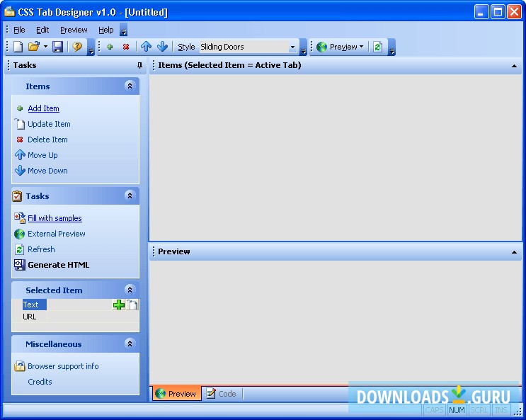Click the Move Up arrow in toolbar
The image size is (526, 420).
[x=146, y=47]
